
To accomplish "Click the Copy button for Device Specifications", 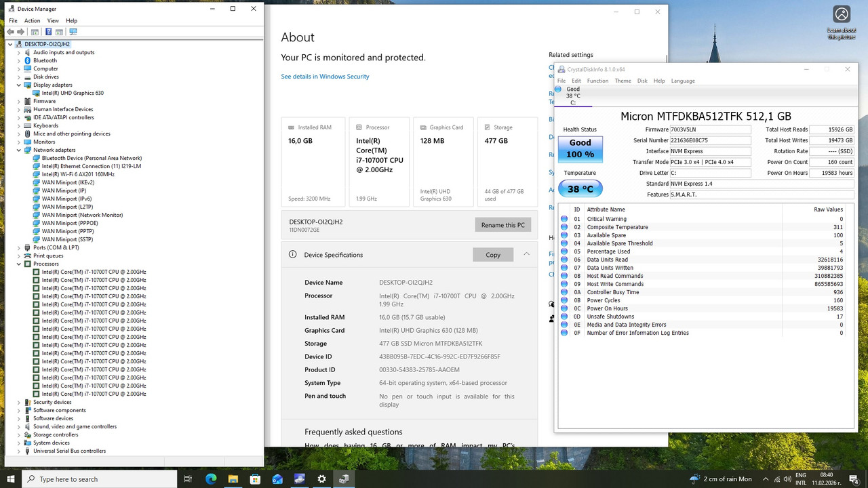I will tap(493, 255).
